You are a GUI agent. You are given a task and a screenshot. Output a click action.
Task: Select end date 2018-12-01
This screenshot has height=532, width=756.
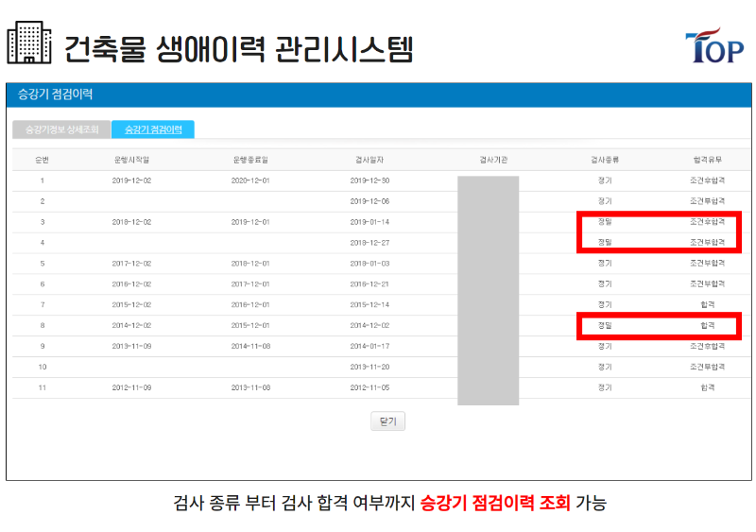[x=250, y=264]
